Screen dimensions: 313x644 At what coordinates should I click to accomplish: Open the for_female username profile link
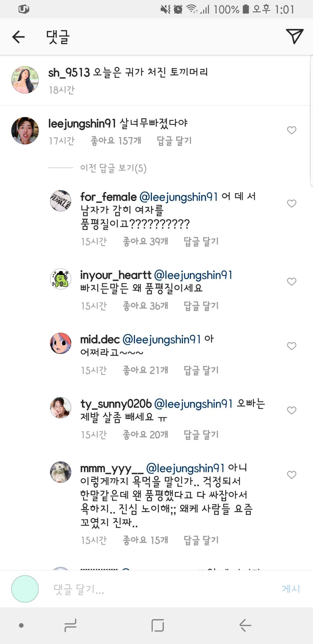click(x=108, y=197)
